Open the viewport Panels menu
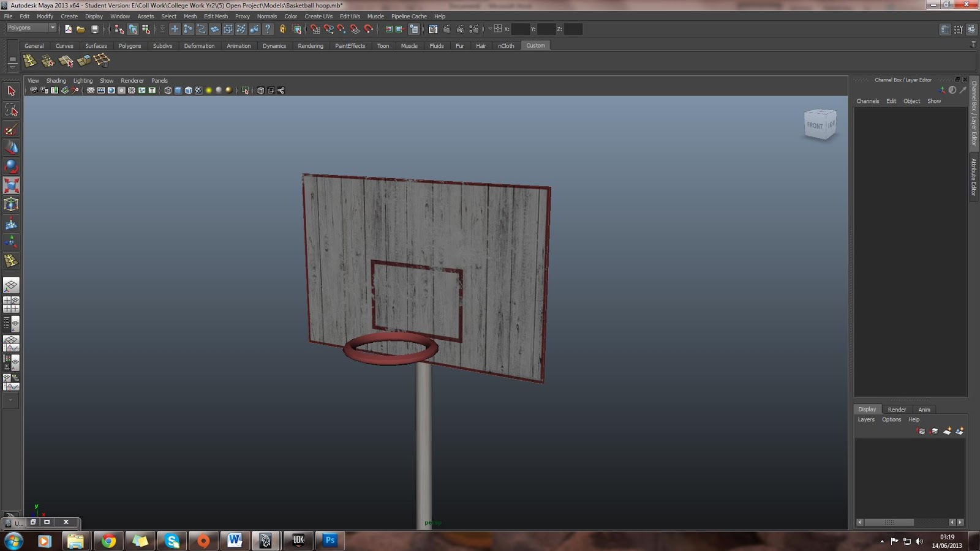This screenshot has width=980, height=551. pos(159,81)
